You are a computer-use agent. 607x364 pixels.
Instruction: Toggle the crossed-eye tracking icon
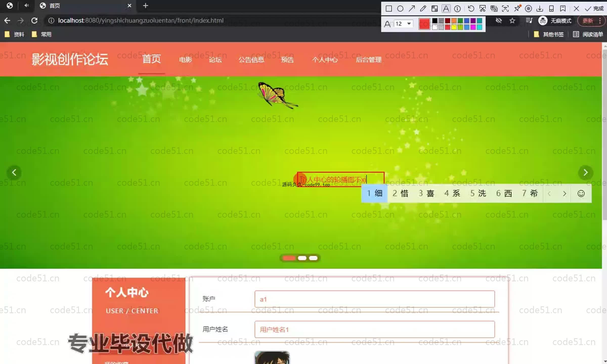pos(499,20)
